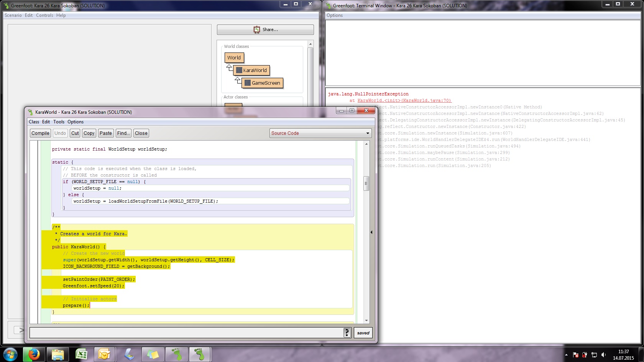Click the Share... button in Greenfoot
Screen dimensions: 644x362
coord(265,29)
